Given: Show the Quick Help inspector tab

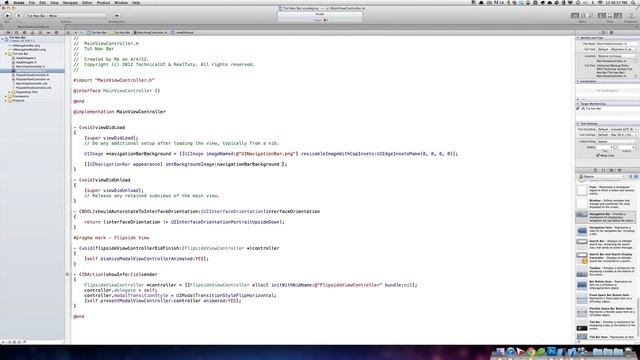Looking at the screenshot, I should click(x=611, y=33).
